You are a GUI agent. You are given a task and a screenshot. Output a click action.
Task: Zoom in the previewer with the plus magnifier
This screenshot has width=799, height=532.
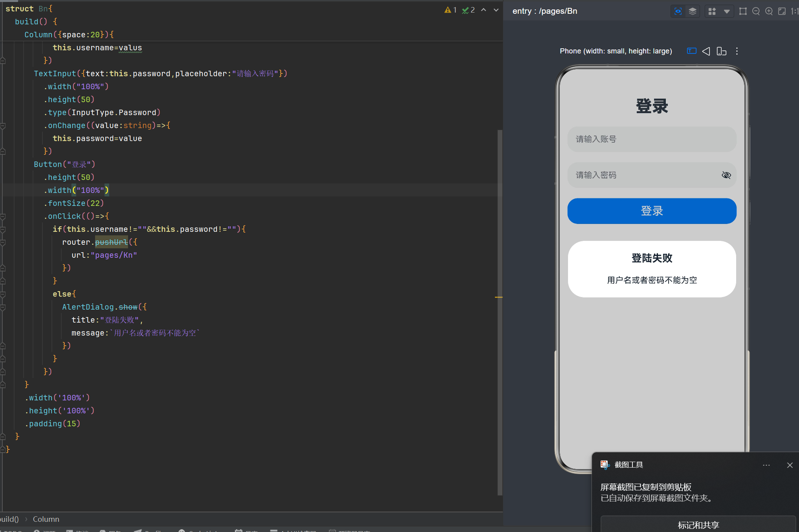pyautogui.click(x=769, y=11)
